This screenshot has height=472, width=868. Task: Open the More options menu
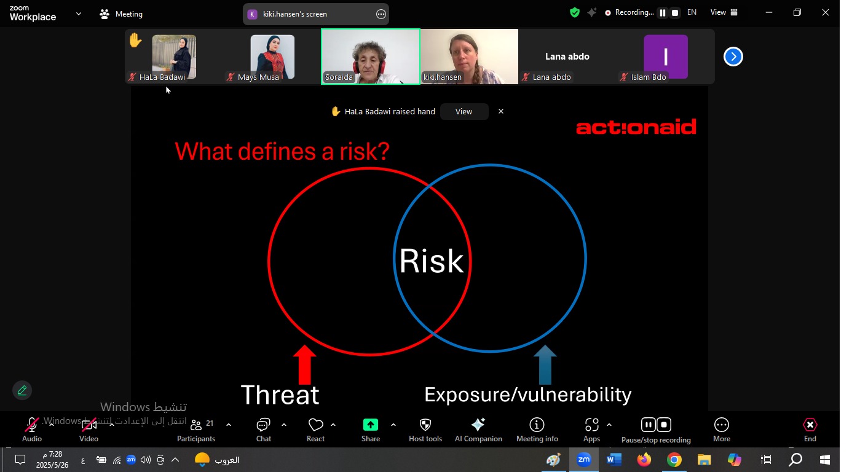coord(721,425)
